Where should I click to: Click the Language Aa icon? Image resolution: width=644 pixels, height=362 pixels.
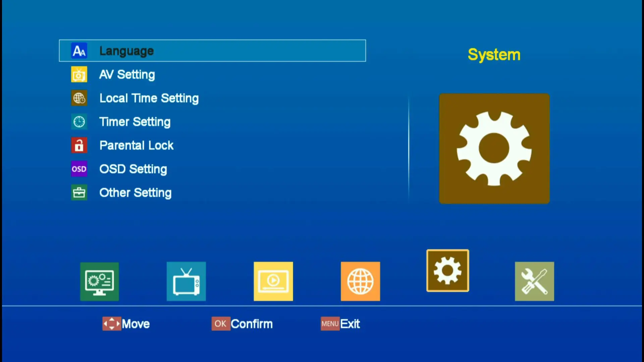79,51
